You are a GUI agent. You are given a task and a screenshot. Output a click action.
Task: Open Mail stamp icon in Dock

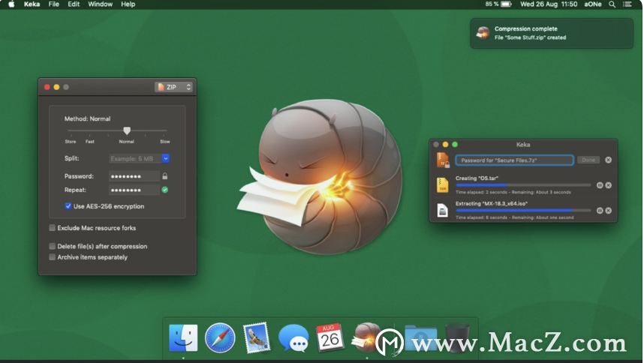pos(256,338)
